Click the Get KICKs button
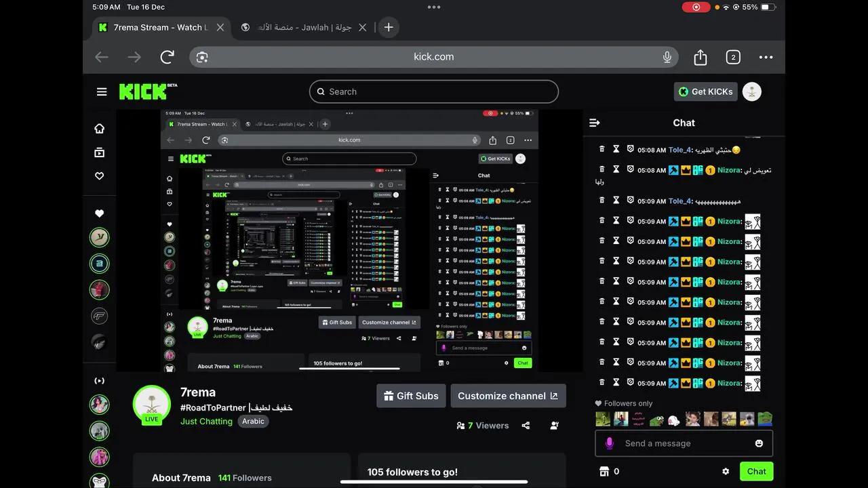This screenshot has width=868, height=488. click(x=705, y=91)
